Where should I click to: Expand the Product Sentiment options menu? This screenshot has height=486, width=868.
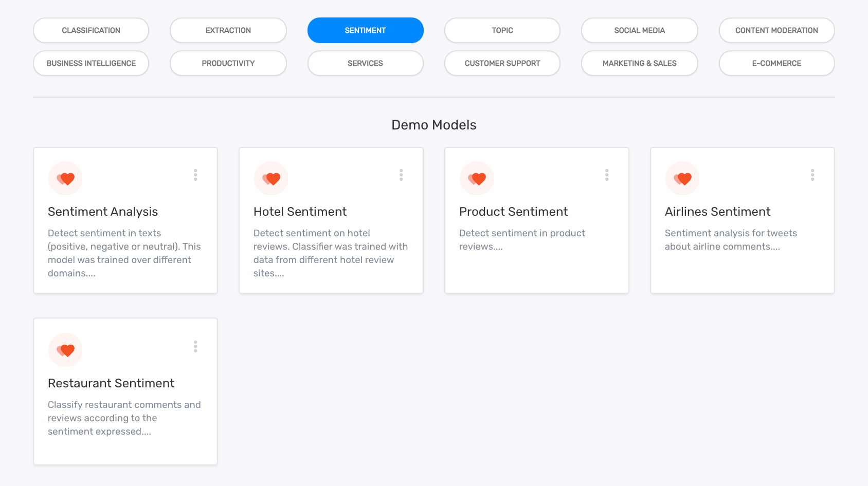click(607, 175)
